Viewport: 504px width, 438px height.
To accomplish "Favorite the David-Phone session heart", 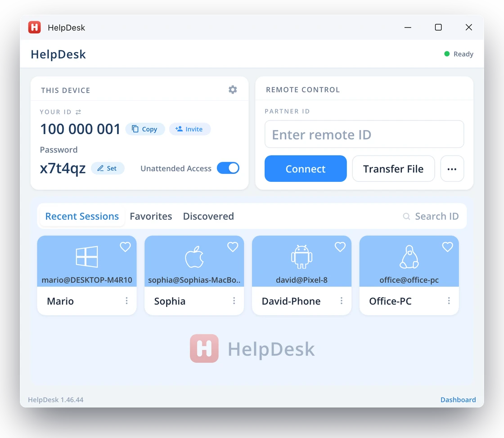I will point(340,247).
